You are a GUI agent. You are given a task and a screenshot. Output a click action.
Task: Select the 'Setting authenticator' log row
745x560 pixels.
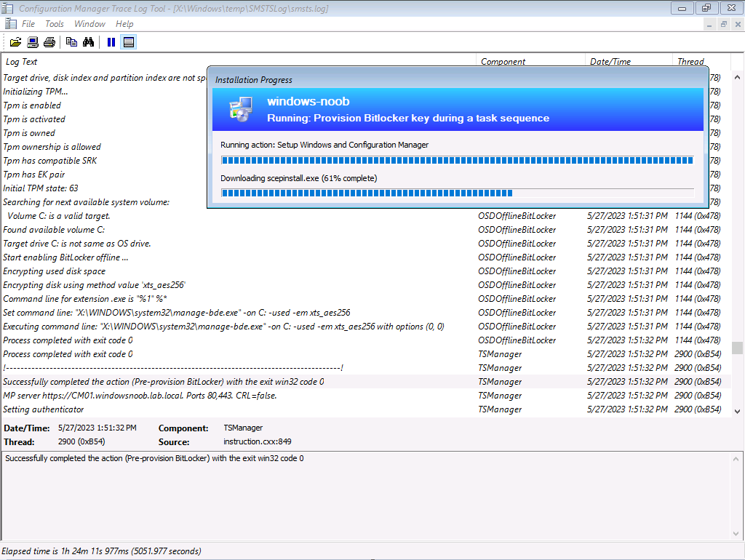click(366, 409)
